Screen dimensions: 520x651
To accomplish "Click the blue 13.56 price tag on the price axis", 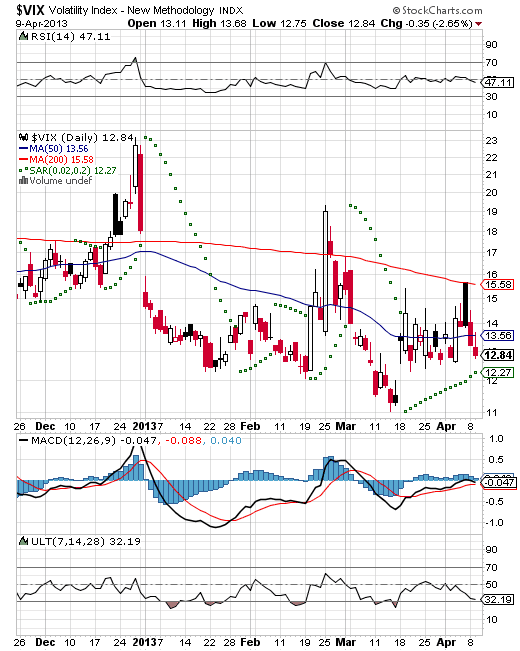I will [498, 335].
